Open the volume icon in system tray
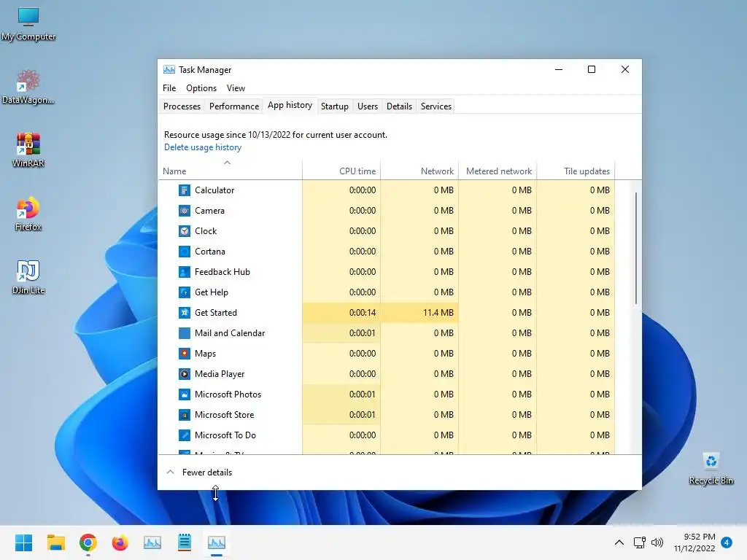747x560 pixels. pos(657,542)
